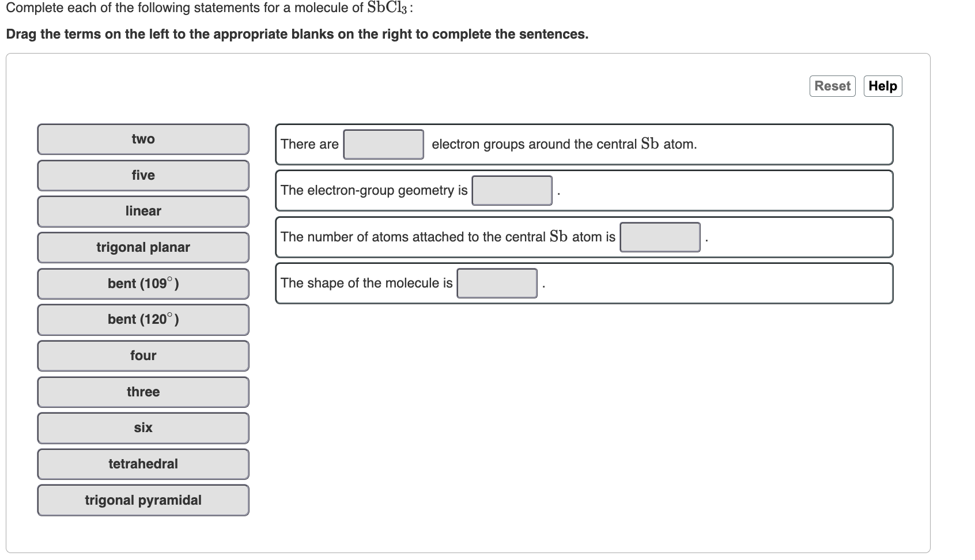Click the statement mentioning central Sb atom
This screenshot has height=560, width=975.
coord(564,145)
